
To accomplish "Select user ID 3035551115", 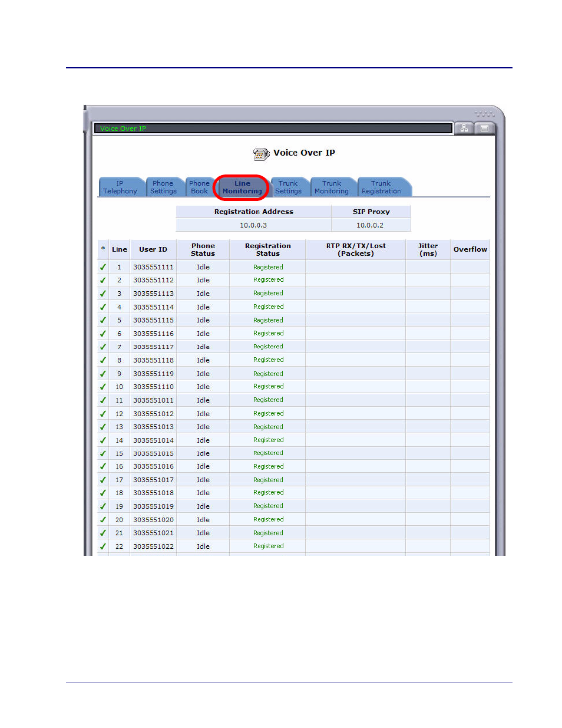I will point(154,320).
